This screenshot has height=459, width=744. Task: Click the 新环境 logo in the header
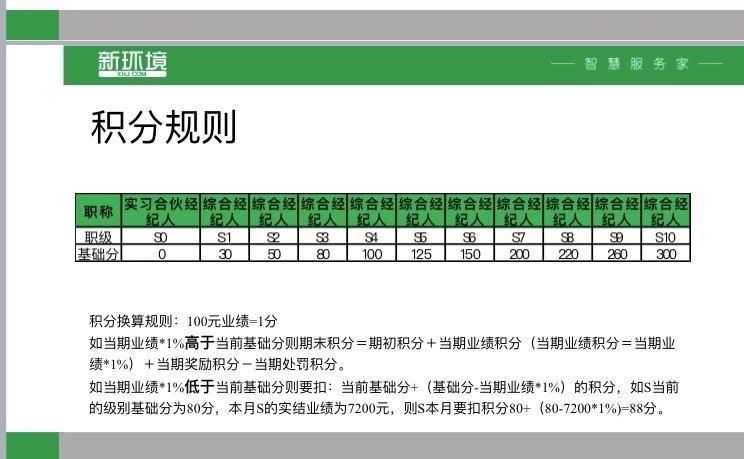132,63
